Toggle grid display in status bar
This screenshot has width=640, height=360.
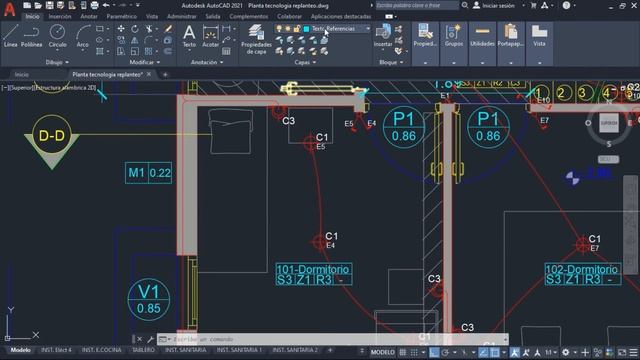(403, 352)
